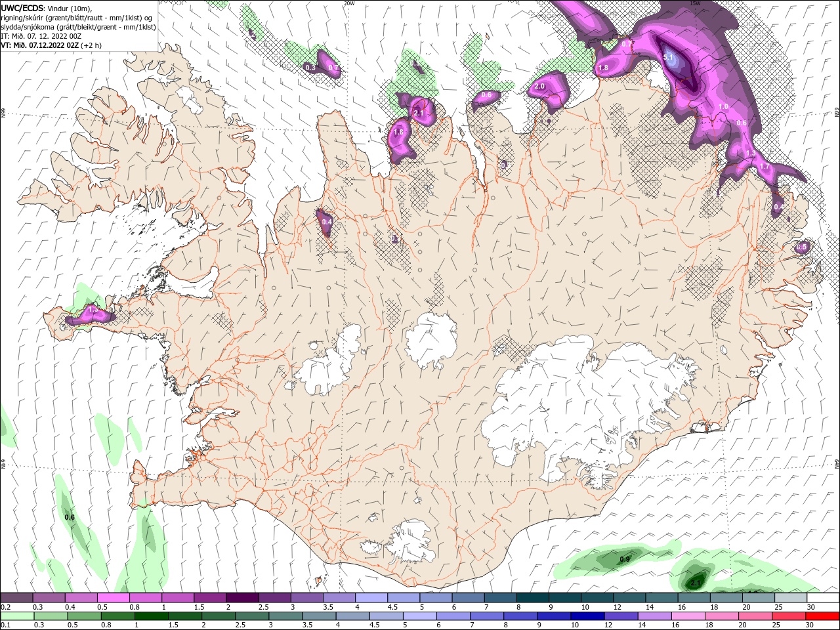Click the 0.1 label on the rain scale
Image resolution: width=840 pixels, height=630 pixels.
click(6, 625)
